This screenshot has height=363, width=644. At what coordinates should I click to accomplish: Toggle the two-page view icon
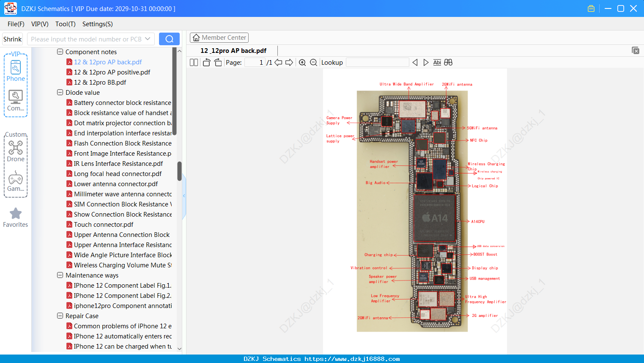(194, 63)
